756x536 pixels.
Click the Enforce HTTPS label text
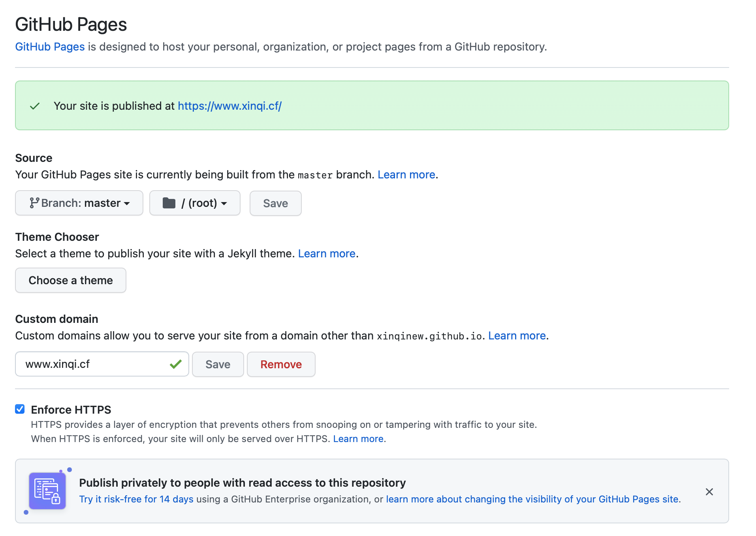[71, 410]
